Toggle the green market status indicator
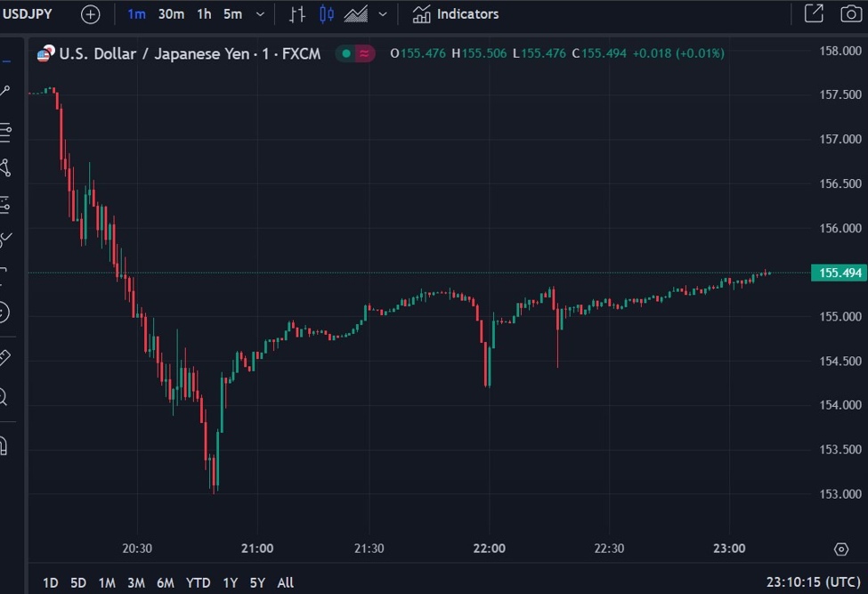 click(345, 53)
